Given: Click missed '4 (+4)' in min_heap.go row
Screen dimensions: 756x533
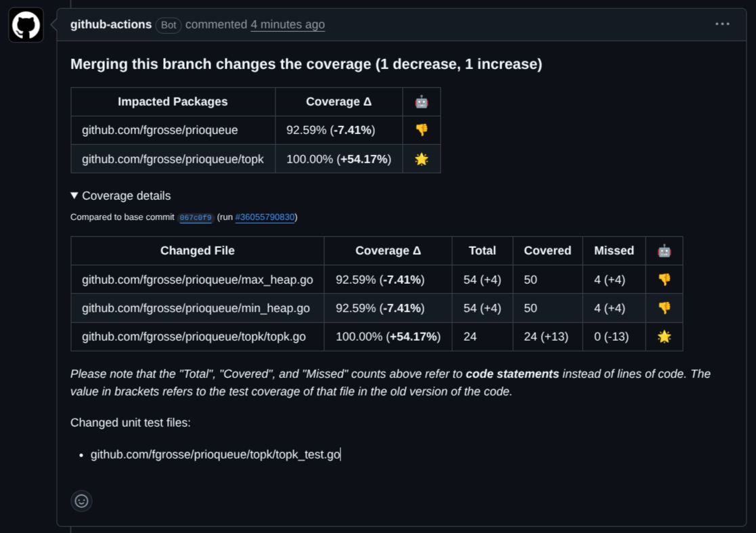Looking at the screenshot, I should 609,308.
